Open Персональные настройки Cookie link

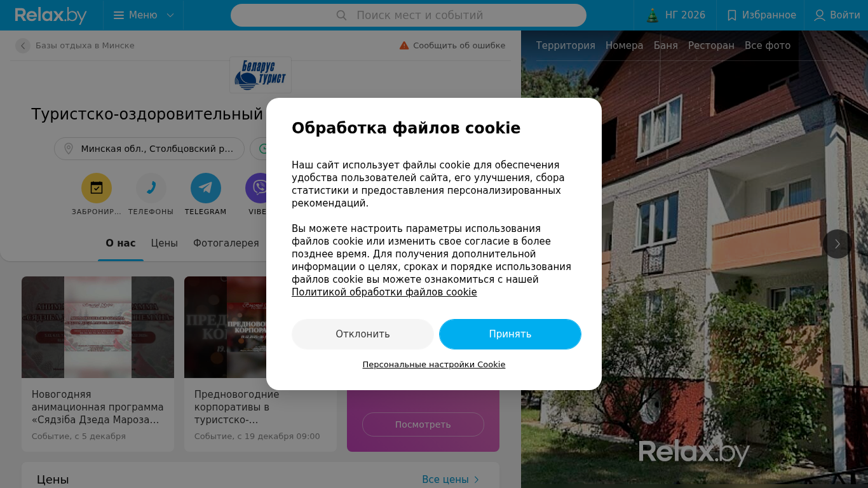point(434,365)
